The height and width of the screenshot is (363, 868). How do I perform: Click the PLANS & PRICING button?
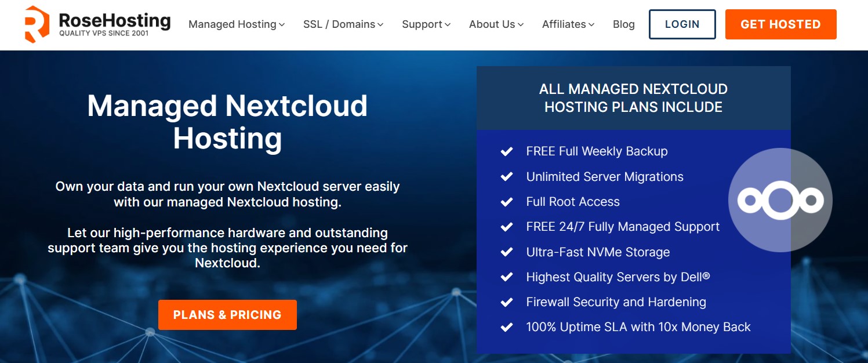227,314
